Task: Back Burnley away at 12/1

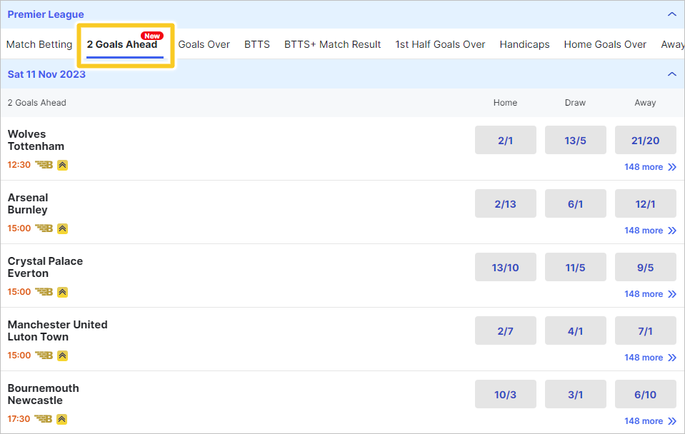Action: click(x=645, y=204)
